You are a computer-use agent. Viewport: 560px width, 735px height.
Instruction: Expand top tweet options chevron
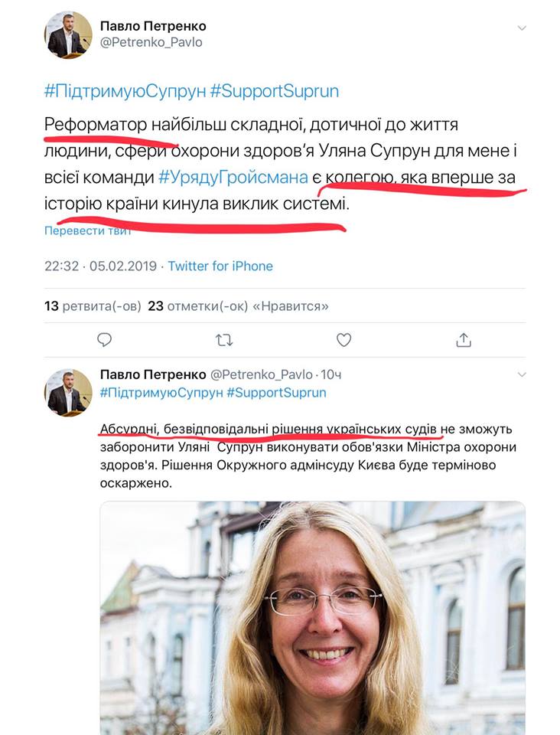pyautogui.click(x=522, y=28)
